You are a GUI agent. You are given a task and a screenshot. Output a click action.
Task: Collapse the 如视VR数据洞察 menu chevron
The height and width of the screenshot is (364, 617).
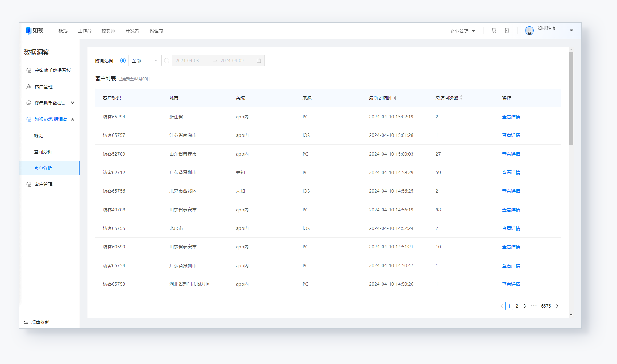[x=73, y=119]
